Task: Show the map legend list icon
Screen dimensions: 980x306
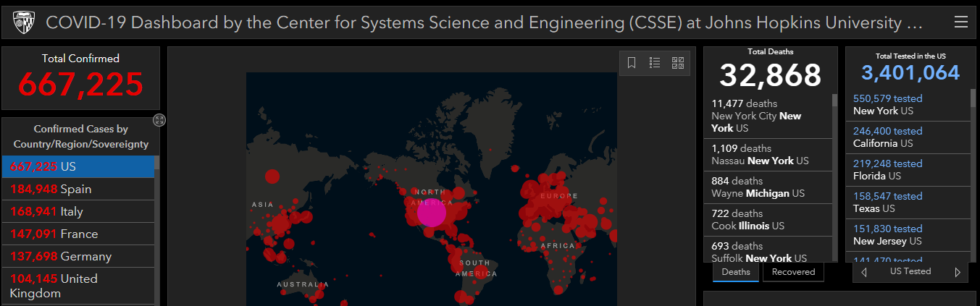Action: pyautogui.click(x=655, y=63)
